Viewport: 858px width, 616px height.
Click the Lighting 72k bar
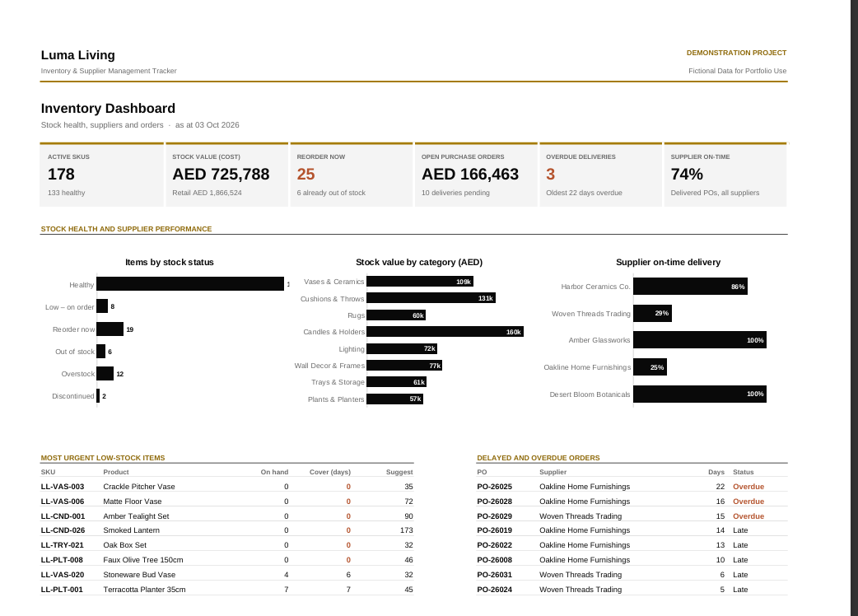pyautogui.click(x=402, y=348)
